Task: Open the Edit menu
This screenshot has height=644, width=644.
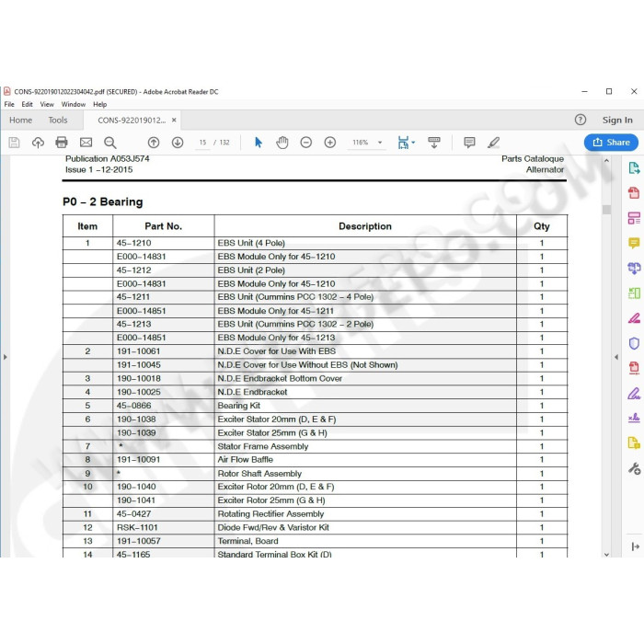Action: click(27, 104)
